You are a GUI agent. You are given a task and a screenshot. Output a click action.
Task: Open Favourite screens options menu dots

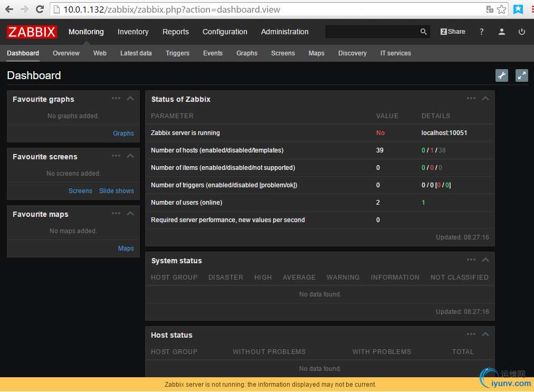click(116, 156)
